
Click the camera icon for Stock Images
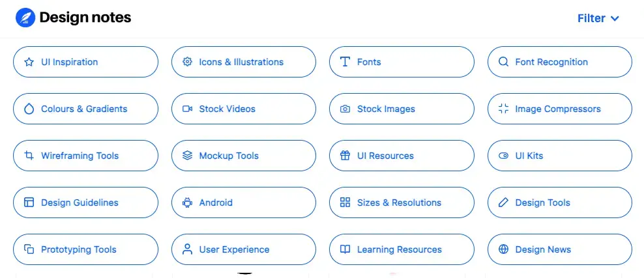(x=345, y=109)
